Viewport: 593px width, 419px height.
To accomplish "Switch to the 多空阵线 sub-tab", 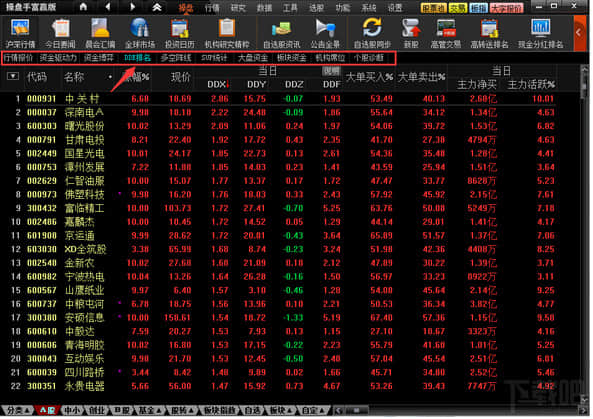I will (175, 58).
